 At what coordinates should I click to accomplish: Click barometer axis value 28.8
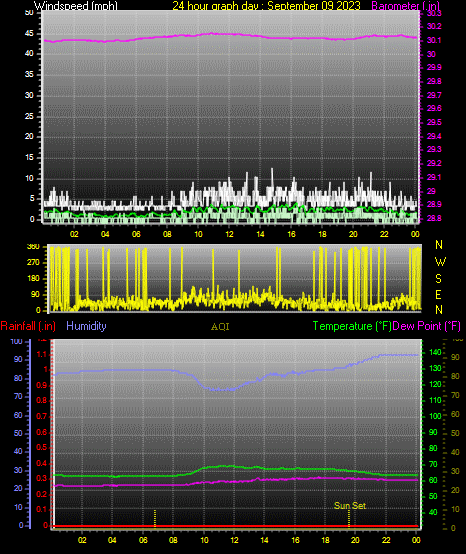pyautogui.click(x=434, y=218)
